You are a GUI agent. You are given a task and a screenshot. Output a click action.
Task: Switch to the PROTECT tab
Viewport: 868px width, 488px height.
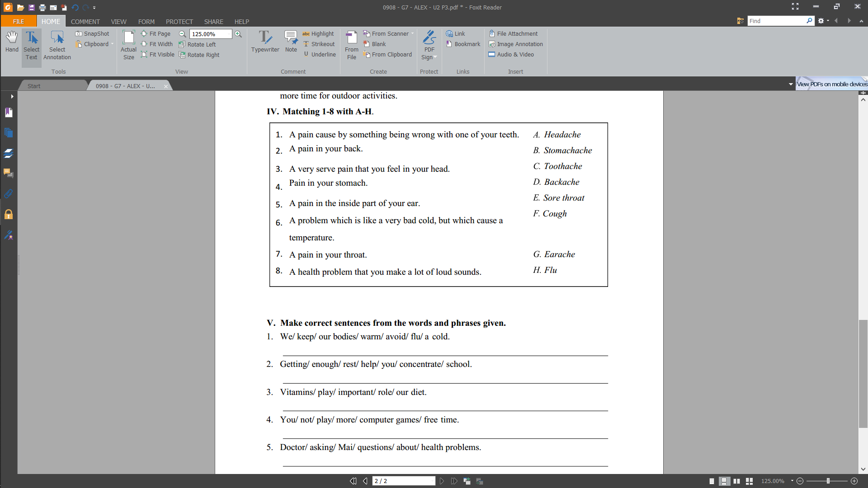[179, 21]
